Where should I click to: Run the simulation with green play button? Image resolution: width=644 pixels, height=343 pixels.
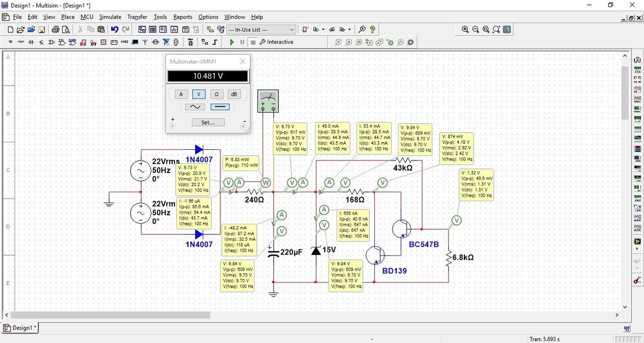pyautogui.click(x=232, y=42)
